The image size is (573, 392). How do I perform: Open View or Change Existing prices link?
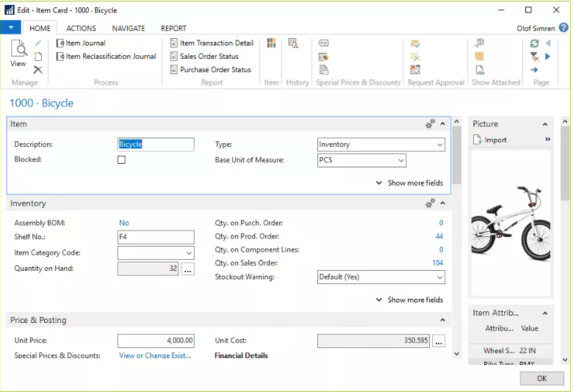[155, 355]
